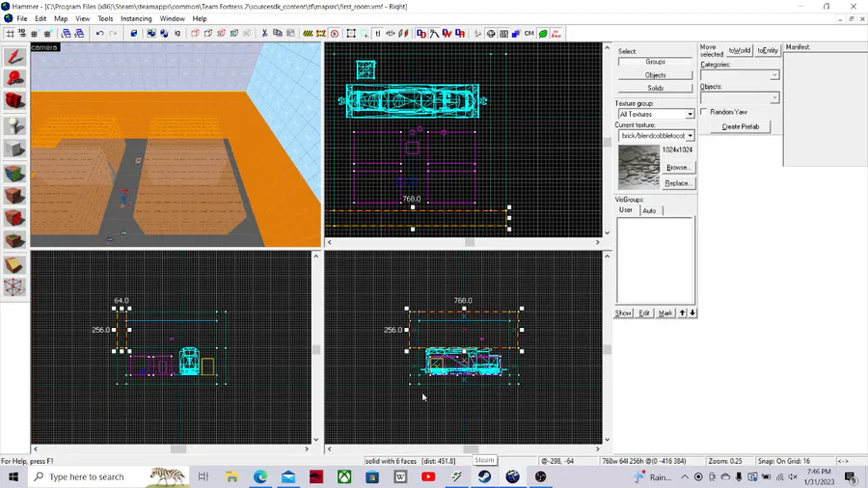The width and height of the screenshot is (868, 488).
Task: Click the Carve icon
Action: (x=133, y=33)
